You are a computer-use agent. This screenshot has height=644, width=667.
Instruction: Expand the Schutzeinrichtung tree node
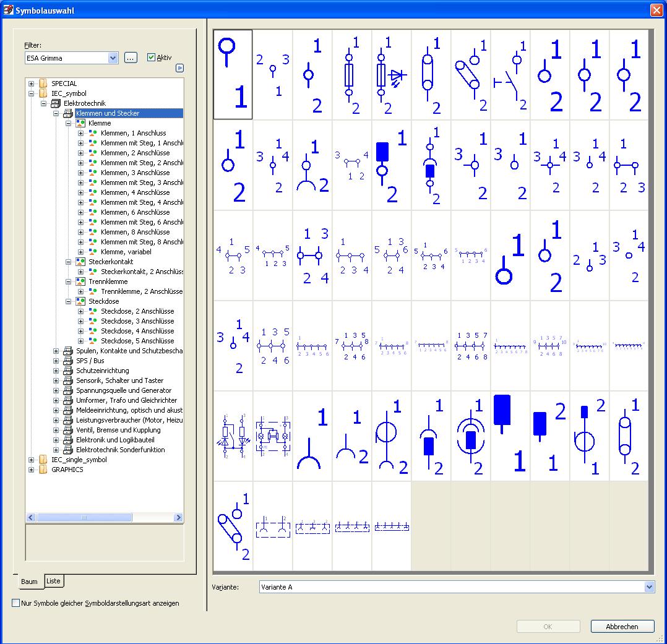tap(56, 371)
